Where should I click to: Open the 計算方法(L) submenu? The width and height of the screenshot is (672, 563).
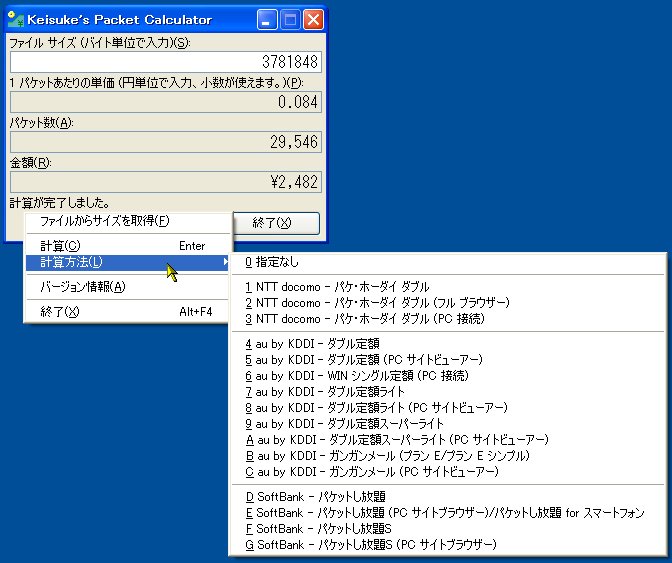point(128,262)
